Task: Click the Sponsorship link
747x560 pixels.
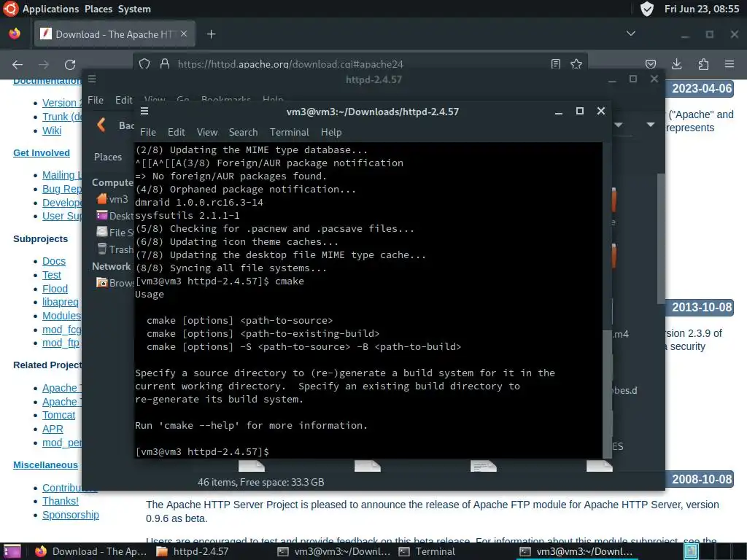Action: click(x=71, y=515)
